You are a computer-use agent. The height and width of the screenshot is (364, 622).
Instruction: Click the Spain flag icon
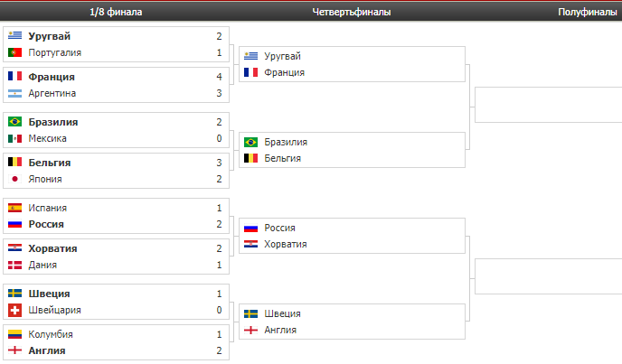(15, 208)
